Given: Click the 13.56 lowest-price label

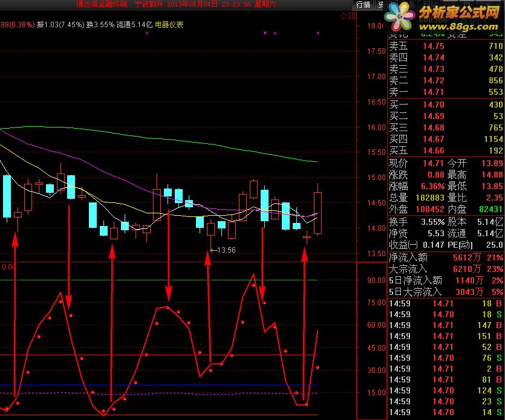Looking at the screenshot, I should click(226, 250).
